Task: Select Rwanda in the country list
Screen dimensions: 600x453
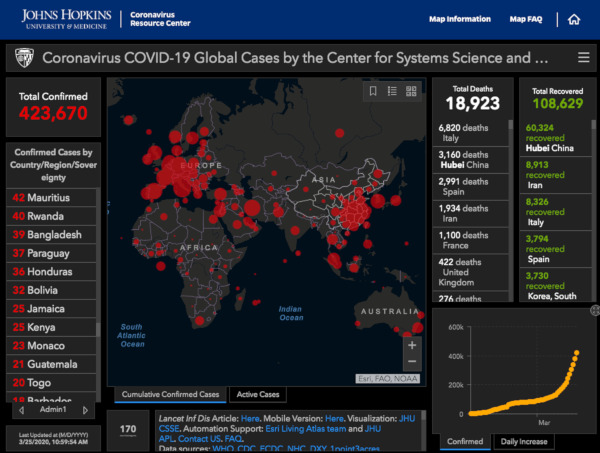Action: [51, 216]
